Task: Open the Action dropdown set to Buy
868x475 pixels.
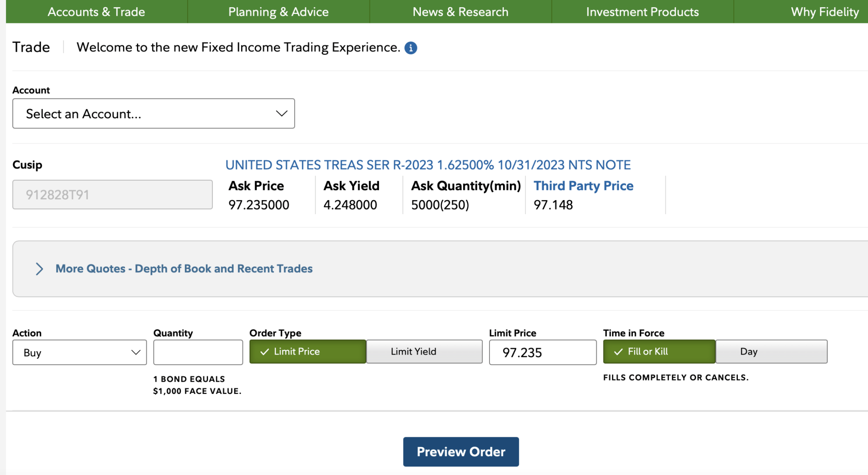Action: click(x=80, y=352)
